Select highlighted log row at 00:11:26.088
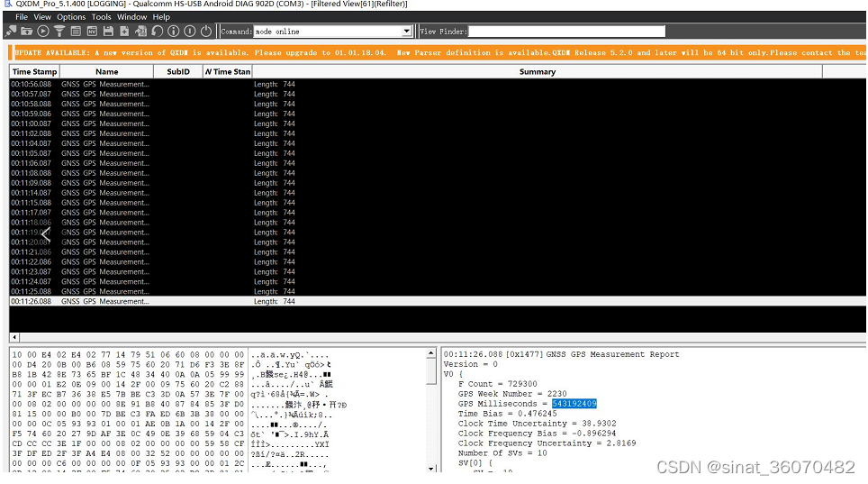This screenshot has width=868, height=484. click(438, 302)
